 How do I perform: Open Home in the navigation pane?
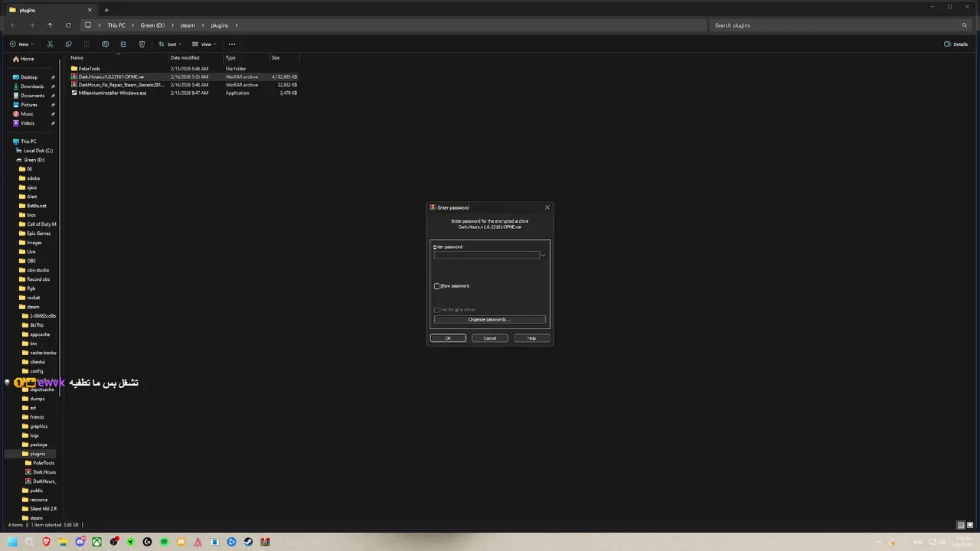(x=23, y=59)
